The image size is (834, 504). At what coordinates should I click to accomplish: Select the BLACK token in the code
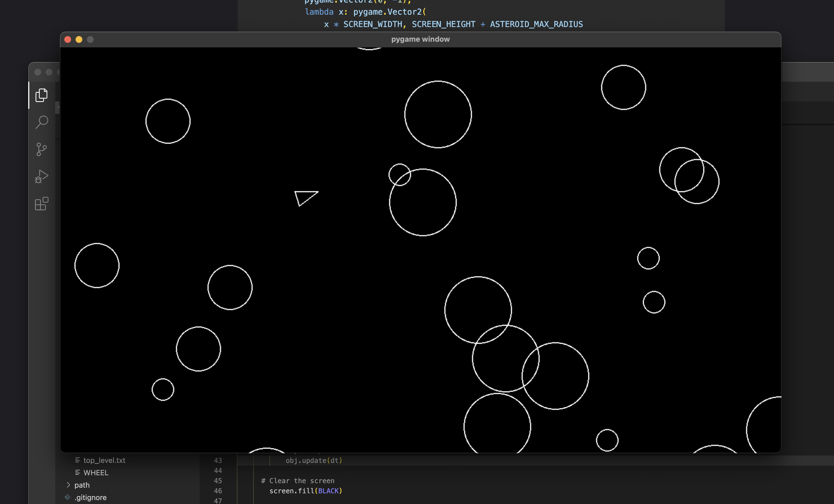point(329,491)
